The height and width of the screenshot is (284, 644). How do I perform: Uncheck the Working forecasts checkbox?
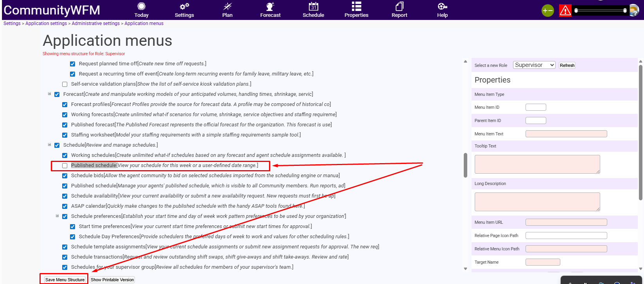tap(65, 115)
